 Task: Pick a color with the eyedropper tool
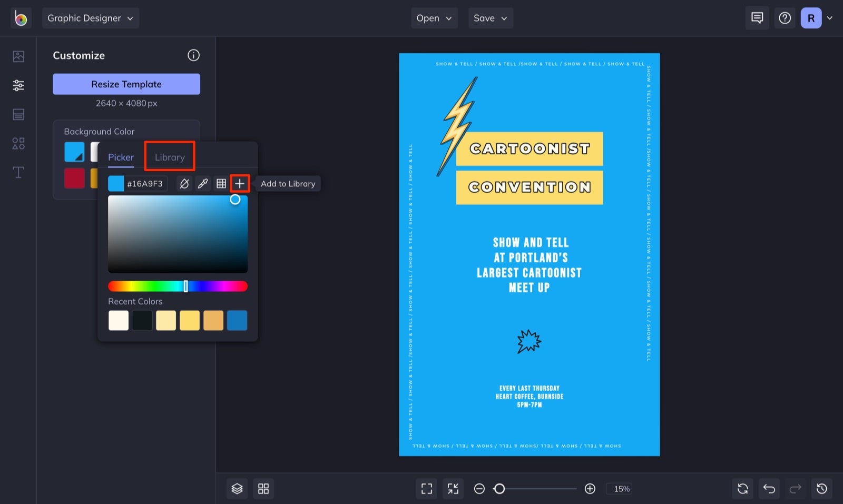[x=203, y=183]
